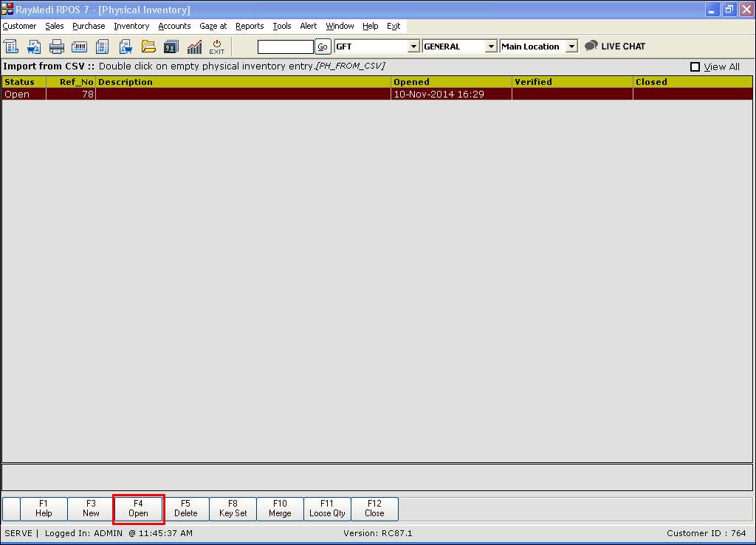Click the Opened column header

coord(451,82)
